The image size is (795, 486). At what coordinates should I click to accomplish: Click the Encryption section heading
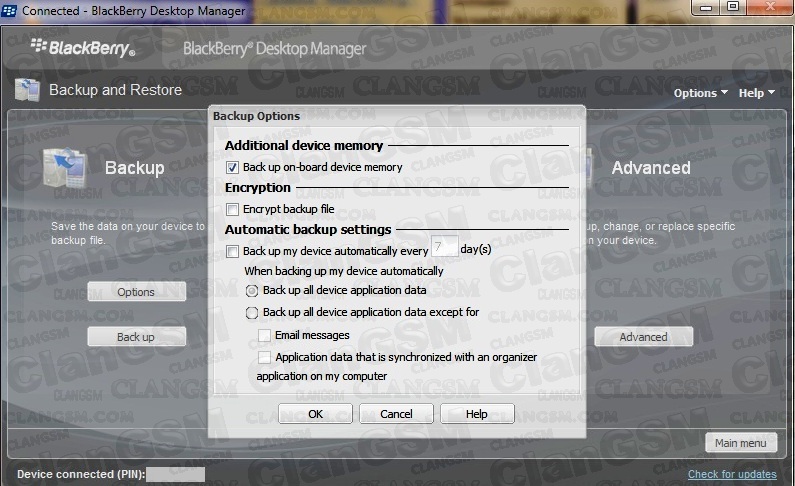click(258, 188)
